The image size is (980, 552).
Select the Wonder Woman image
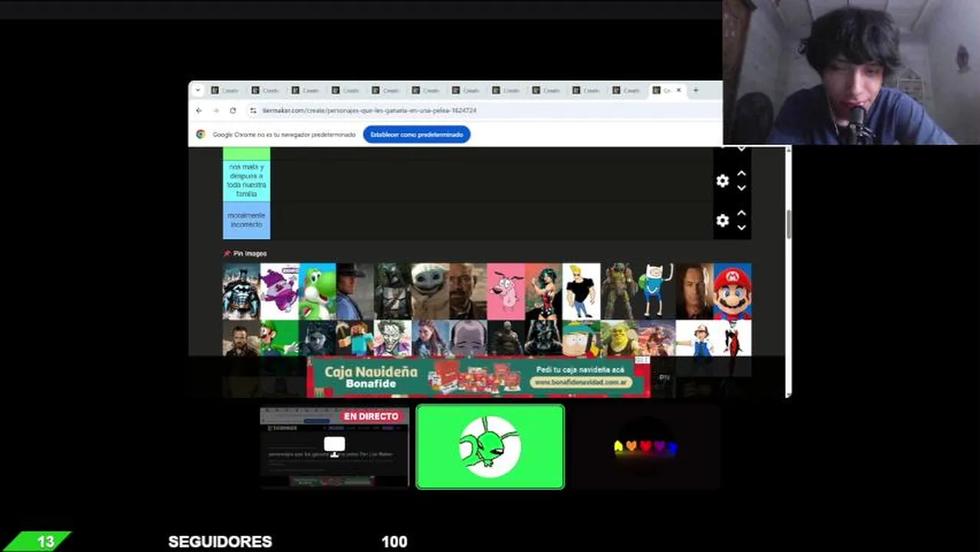pos(544,291)
